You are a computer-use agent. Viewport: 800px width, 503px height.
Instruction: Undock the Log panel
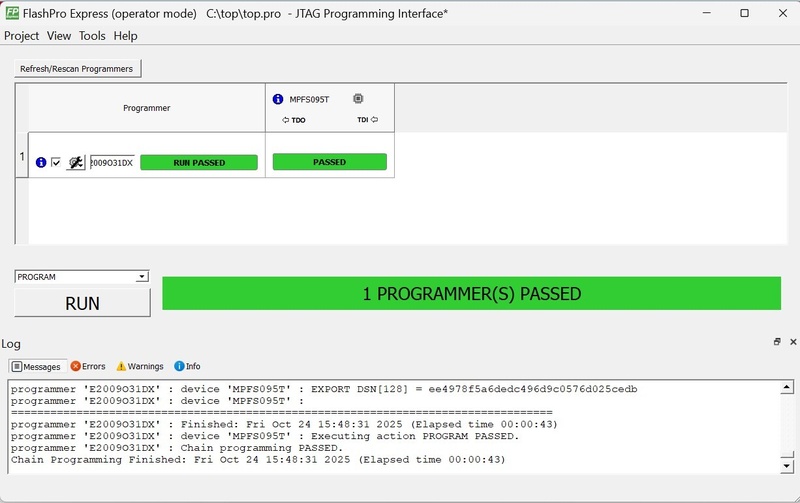[777, 342]
